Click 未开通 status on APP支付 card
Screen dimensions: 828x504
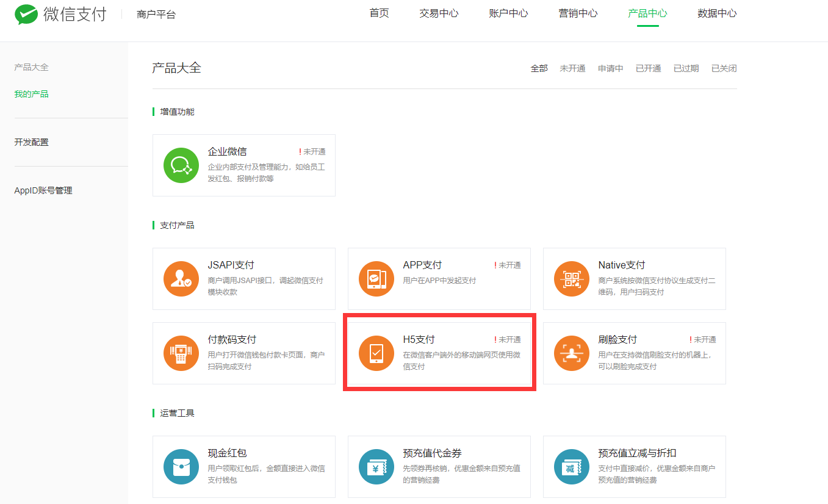[x=508, y=265]
